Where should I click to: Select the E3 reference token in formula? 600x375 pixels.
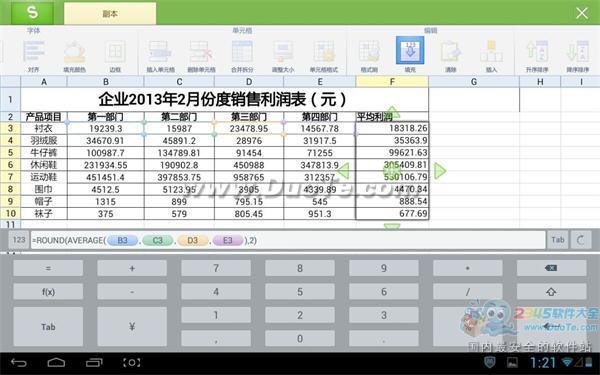coord(228,240)
